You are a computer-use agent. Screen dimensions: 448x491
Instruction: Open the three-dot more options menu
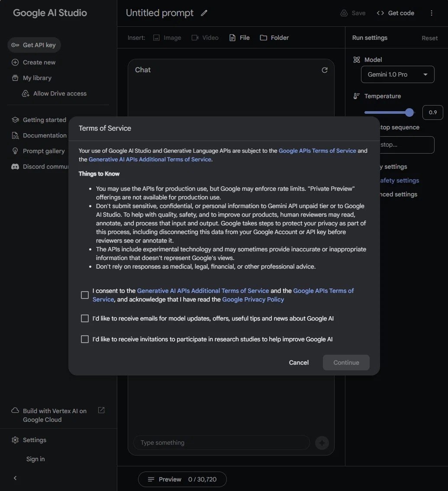pos(432,13)
